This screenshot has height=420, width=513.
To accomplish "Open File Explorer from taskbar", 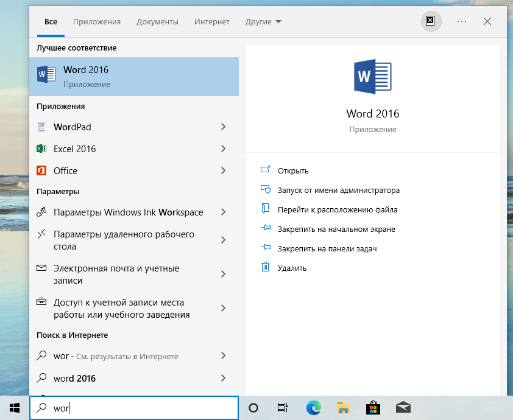I will (343, 408).
